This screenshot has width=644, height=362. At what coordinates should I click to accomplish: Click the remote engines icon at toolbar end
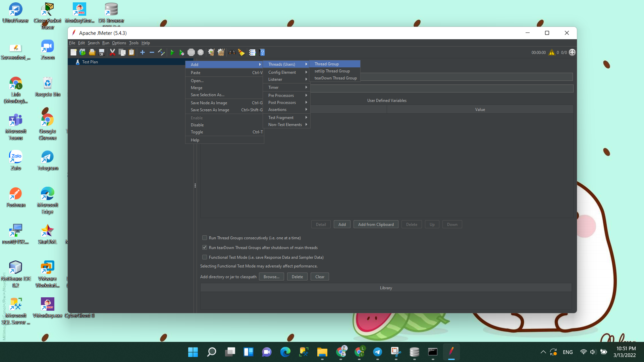(x=572, y=52)
